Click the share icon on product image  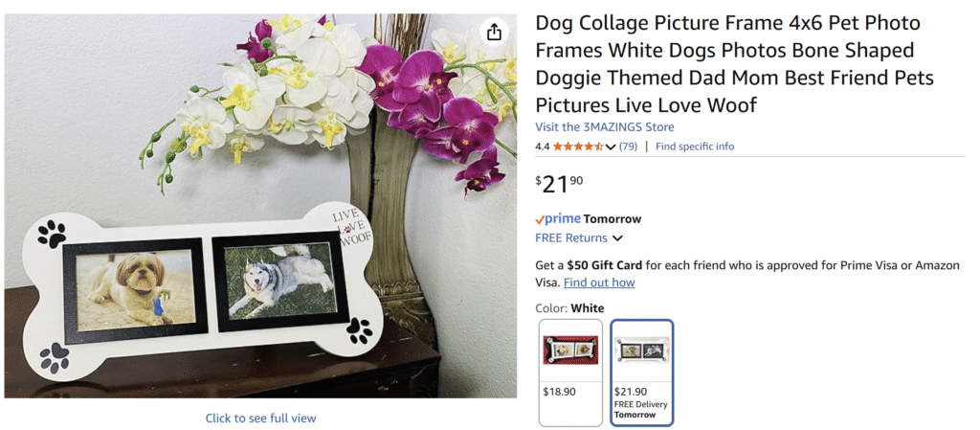[x=494, y=33]
